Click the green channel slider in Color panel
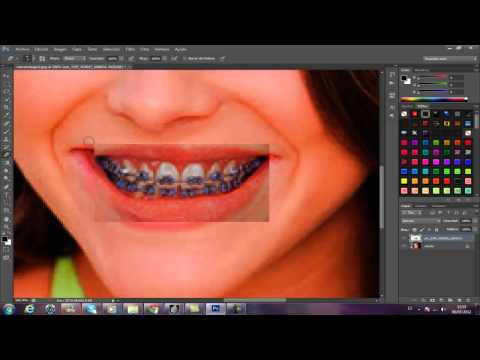The height and width of the screenshot is (360, 480). click(433, 84)
